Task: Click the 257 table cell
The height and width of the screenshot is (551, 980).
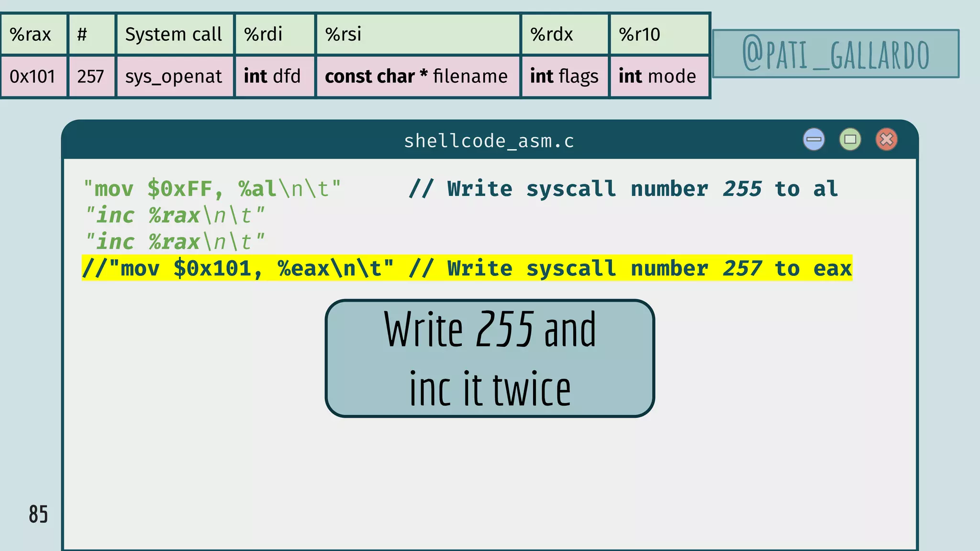Action: point(92,77)
